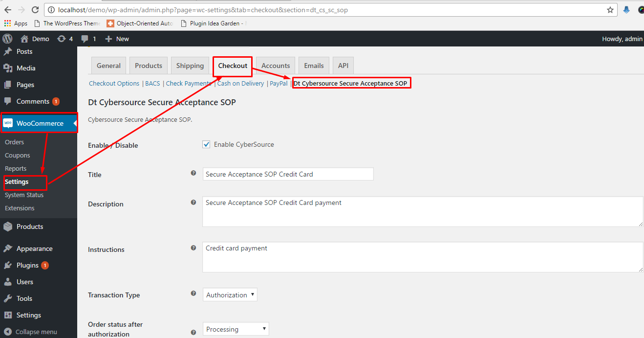Click inside the Title text field
This screenshot has width=644, height=338.
pos(288,174)
